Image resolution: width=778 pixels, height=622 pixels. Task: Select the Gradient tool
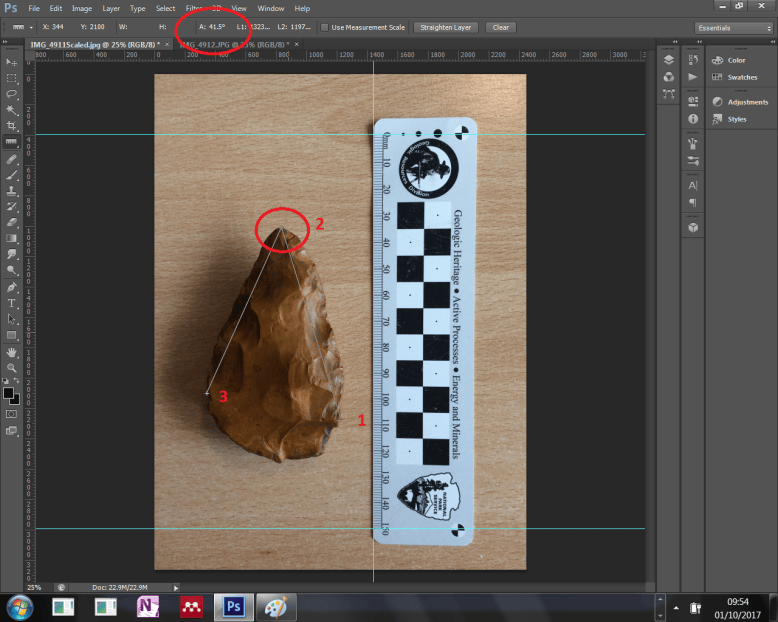[11, 238]
